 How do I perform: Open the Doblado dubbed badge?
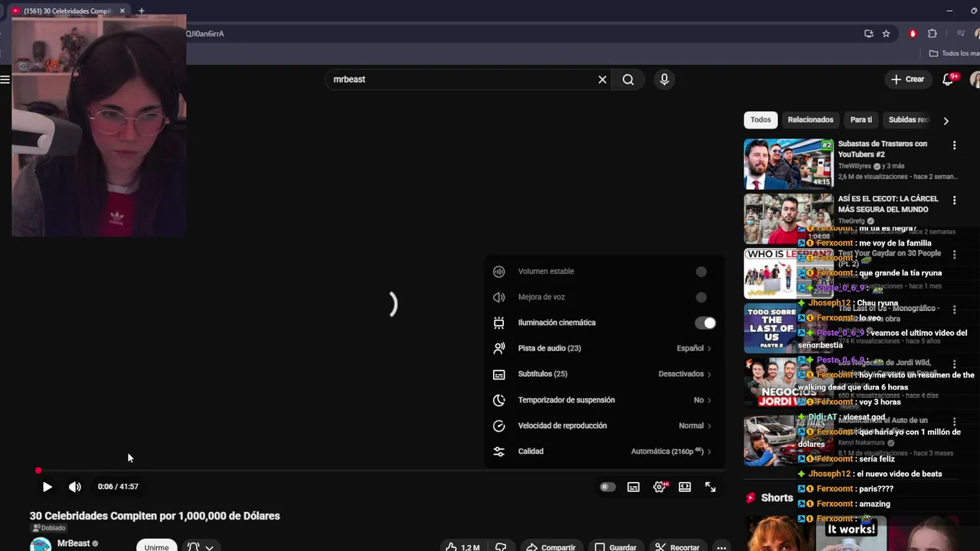48,528
